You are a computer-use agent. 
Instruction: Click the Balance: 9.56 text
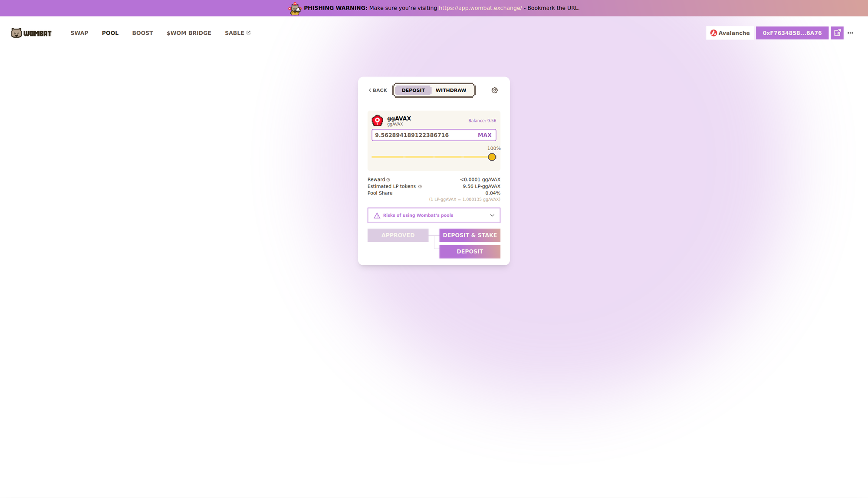[482, 121]
